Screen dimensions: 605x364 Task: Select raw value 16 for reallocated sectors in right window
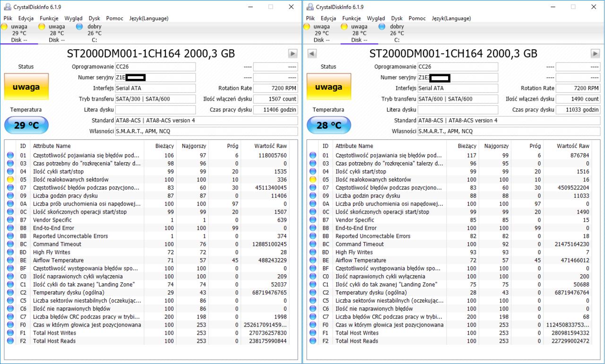tap(586, 180)
